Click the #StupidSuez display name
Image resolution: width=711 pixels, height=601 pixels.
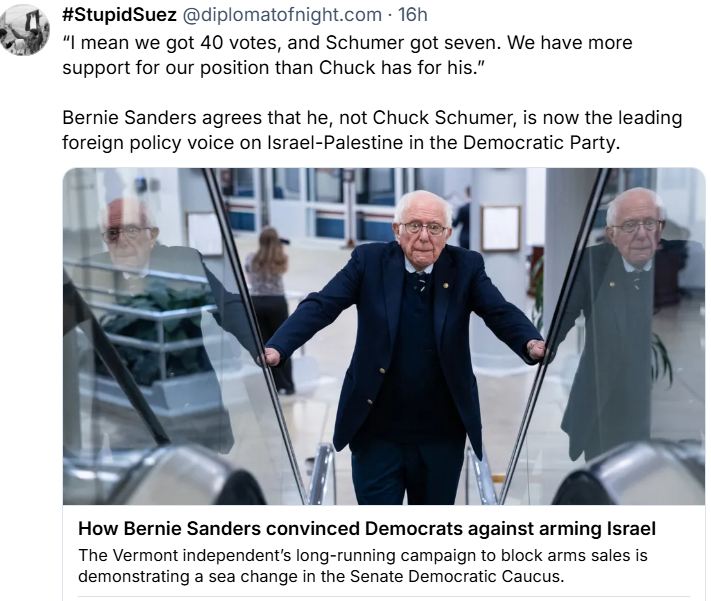(119, 15)
